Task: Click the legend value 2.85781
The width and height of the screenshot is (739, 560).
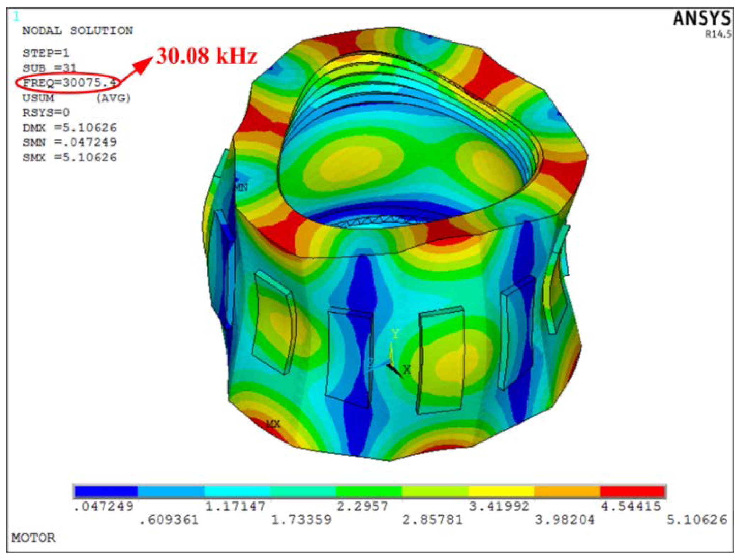Action: (x=433, y=520)
